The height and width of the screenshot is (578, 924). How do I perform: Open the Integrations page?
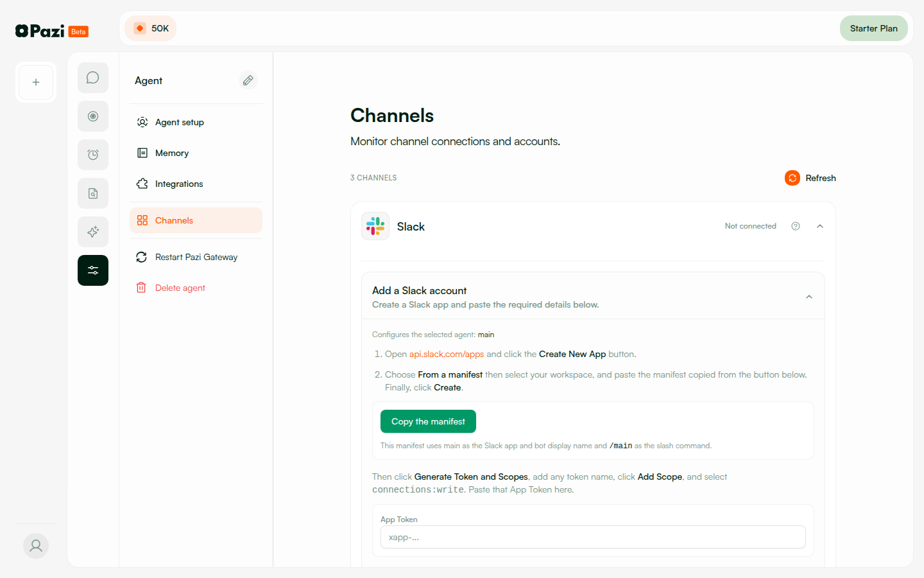point(179,184)
